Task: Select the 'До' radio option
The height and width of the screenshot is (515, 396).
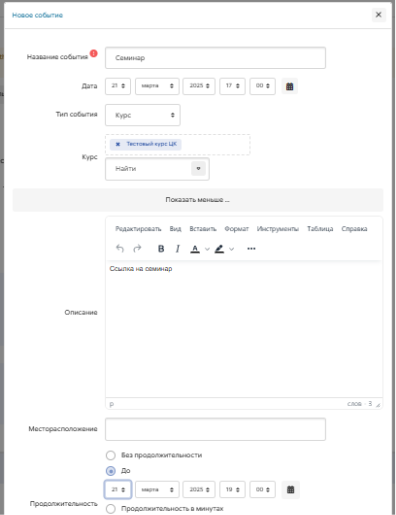Action: tap(111, 471)
